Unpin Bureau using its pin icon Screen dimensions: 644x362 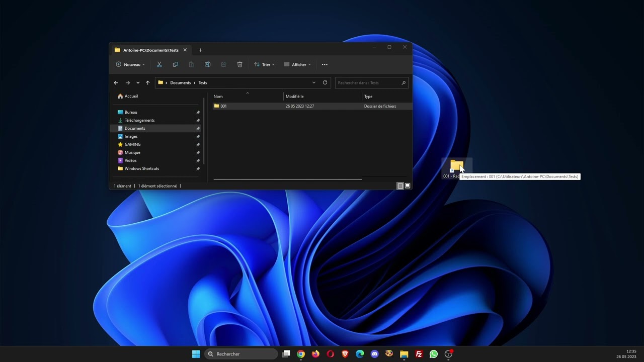(x=198, y=113)
